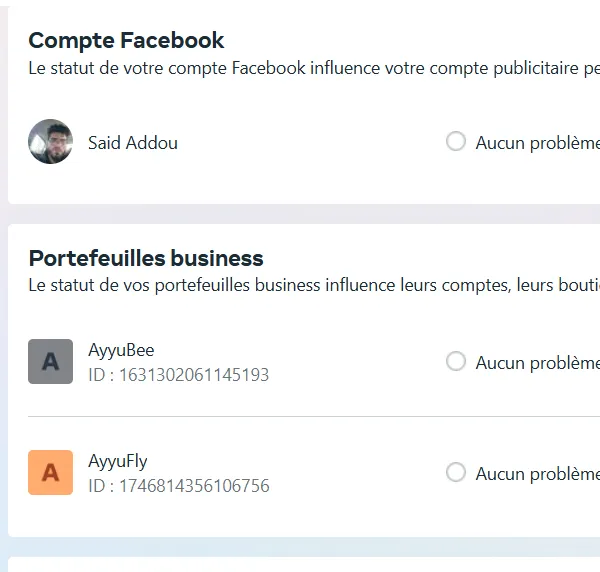
Task: Click the gray AyyuBee portfolio icon
Action: [50, 362]
